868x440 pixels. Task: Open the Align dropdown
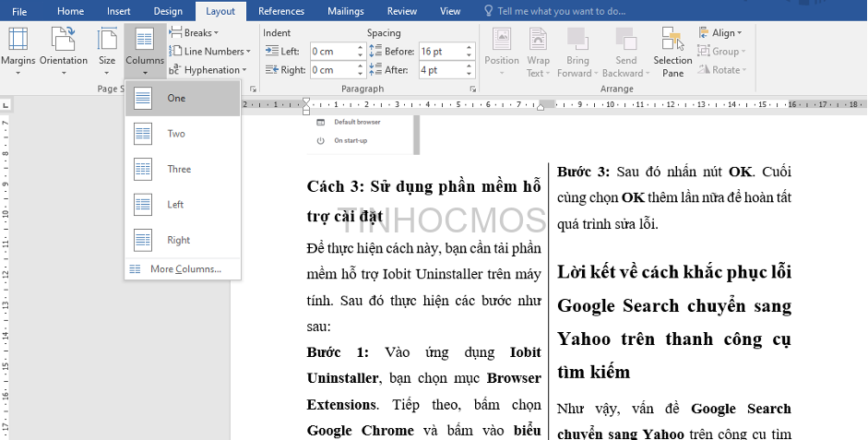719,32
